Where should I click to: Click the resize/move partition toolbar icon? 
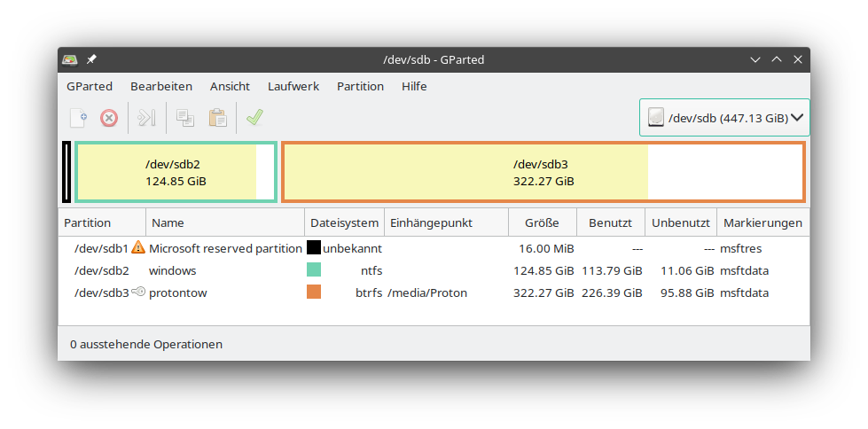point(148,117)
